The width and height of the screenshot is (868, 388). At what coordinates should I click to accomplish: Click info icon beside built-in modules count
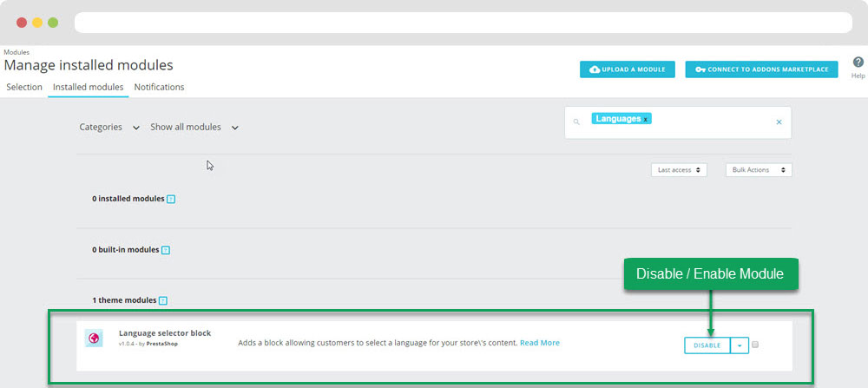pyautogui.click(x=166, y=250)
